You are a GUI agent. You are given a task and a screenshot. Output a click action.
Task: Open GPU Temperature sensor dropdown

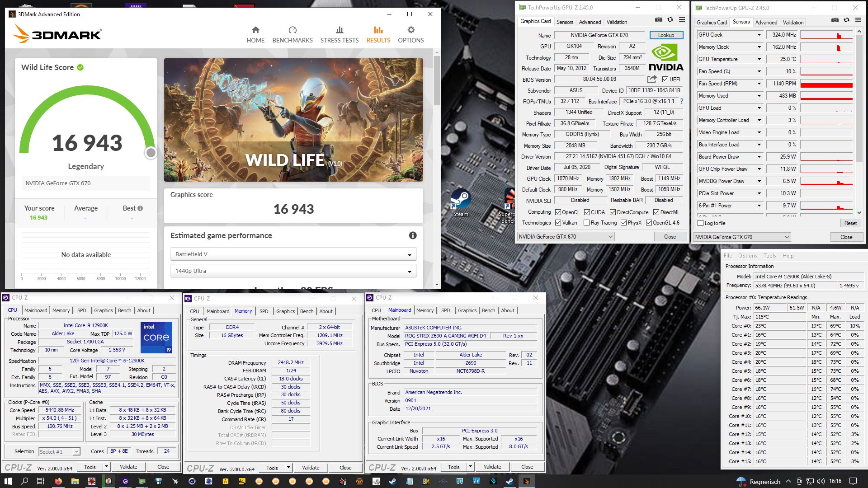point(759,59)
